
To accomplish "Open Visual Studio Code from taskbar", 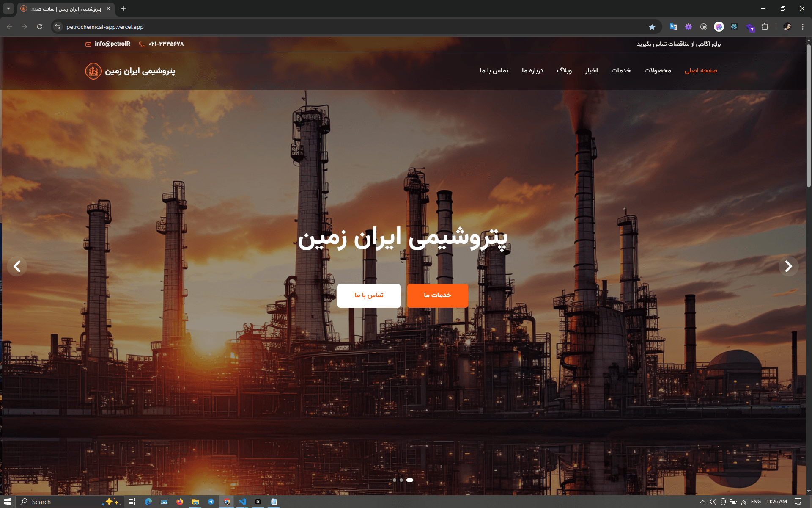I will point(242,502).
